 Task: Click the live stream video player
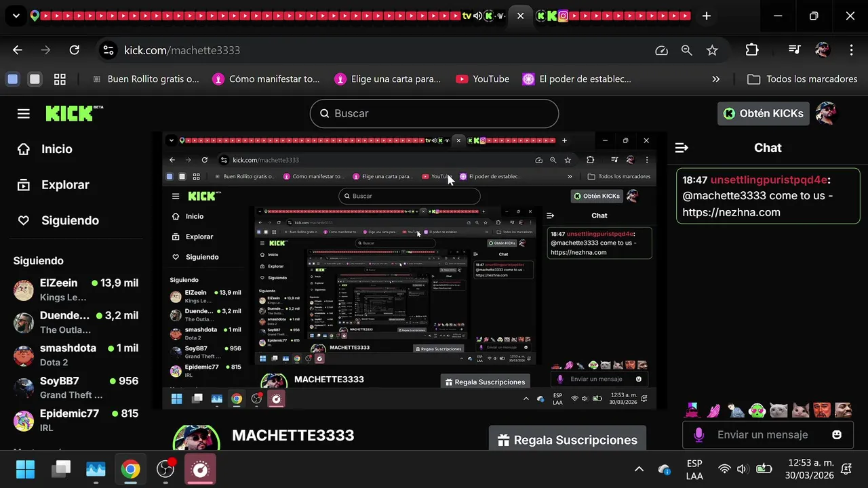coord(410,271)
